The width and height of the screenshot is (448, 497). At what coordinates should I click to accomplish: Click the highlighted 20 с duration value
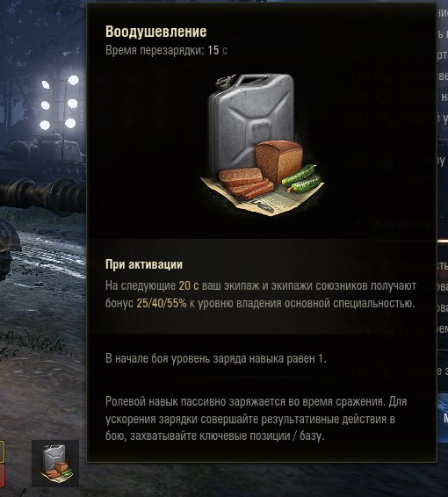coord(189,286)
